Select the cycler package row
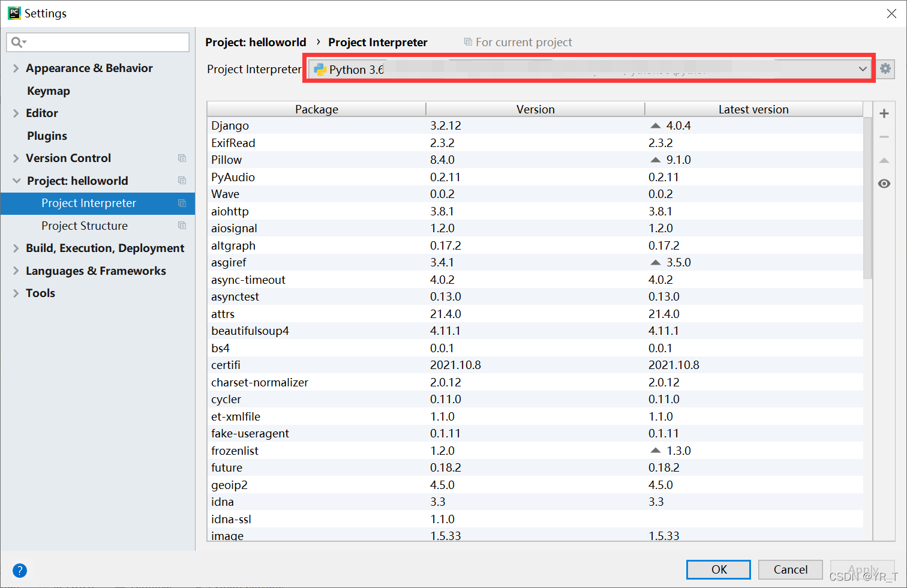Image resolution: width=907 pixels, height=588 pixels. click(x=535, y=399)
